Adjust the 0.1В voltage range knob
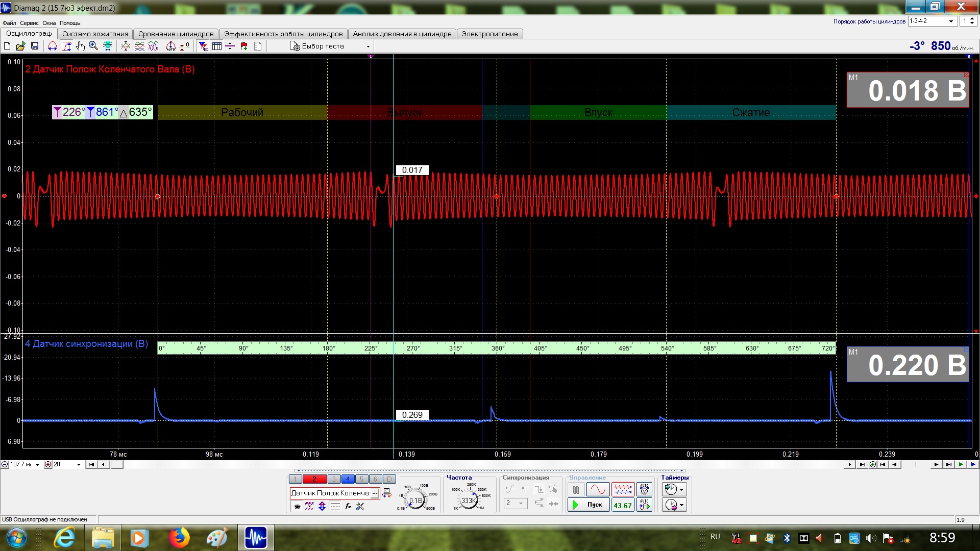 coord(416,500)
